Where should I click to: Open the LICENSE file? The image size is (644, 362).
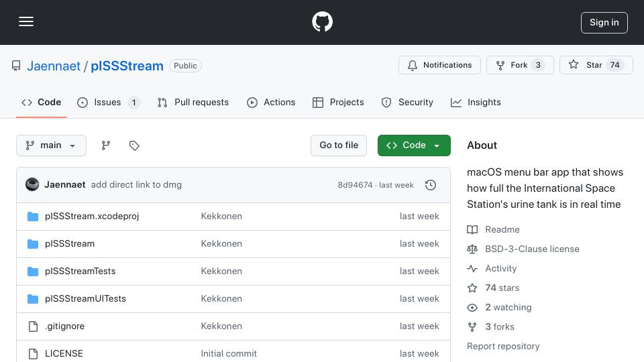point(64,354)
